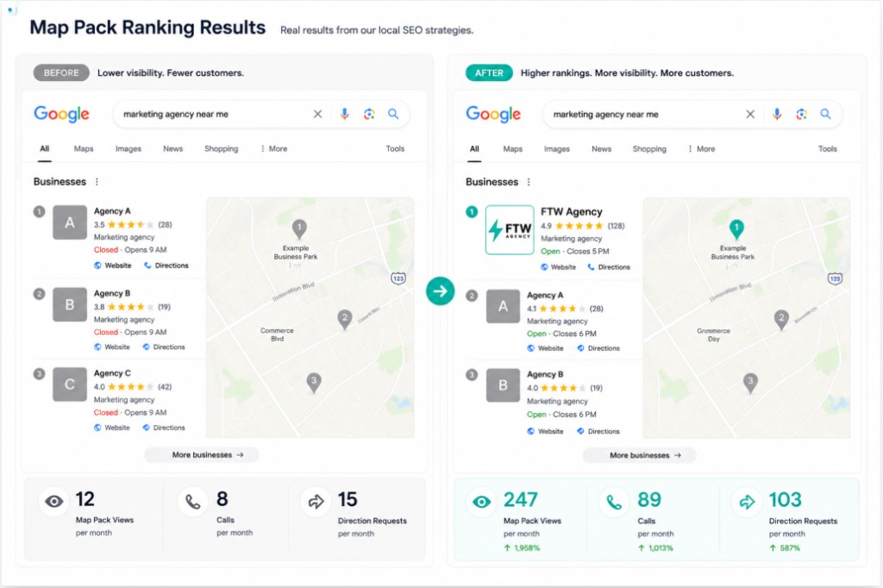Click map pin 3 in the BEFORE map

[x=314, y=382]
